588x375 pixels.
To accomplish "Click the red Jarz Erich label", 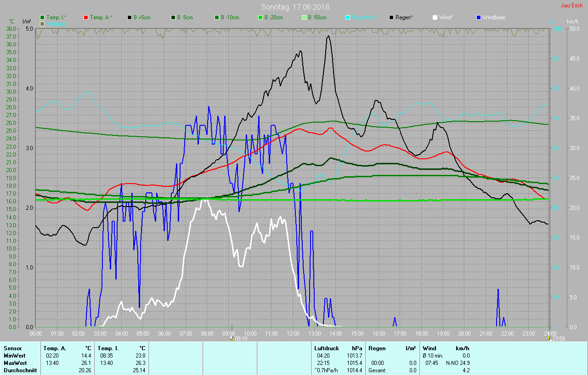I will 571,6.
